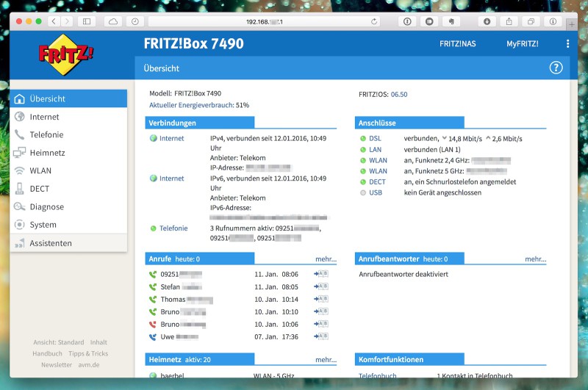Add Bruno 10:06 call to phonebook
Image resolution: width=588 pixels, height=390 pixels.
(x=321, y=324)
